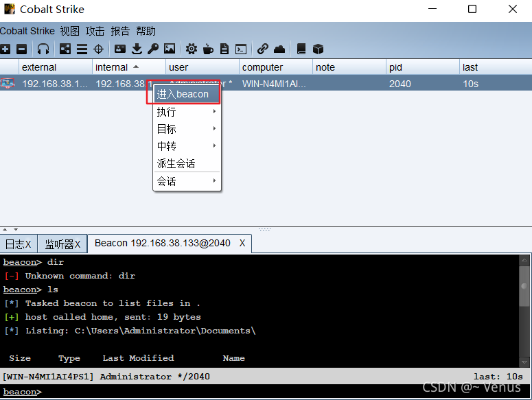Switch to the pivot graph view icon
This screenshot has width=532, height=400.
pyautogui.click(x=65, y=49)
